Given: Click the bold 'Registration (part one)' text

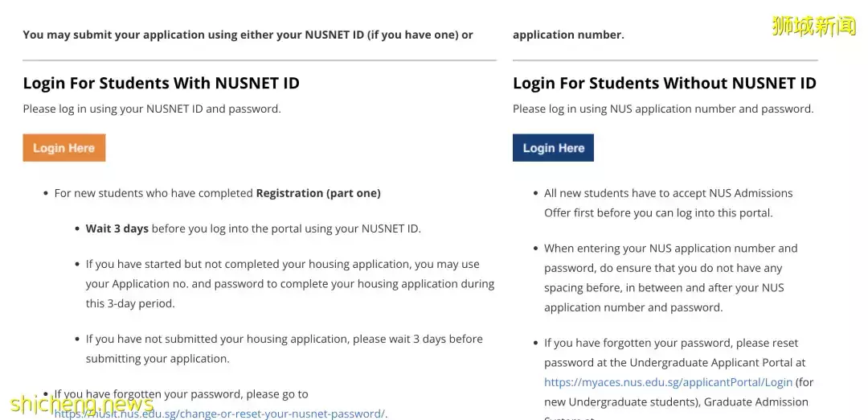Looking at the screenshot, I should (x=318, y=193).
